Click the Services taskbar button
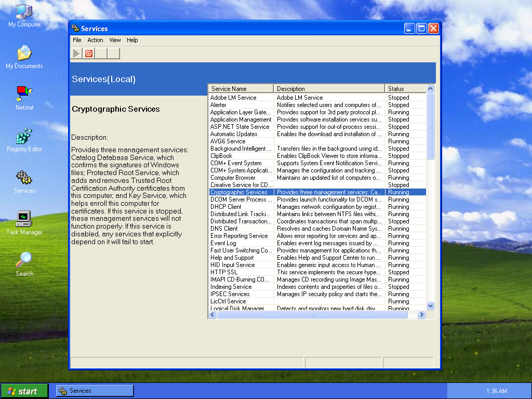Viewport: 532px width, 399px height. [x=95, y=391]
